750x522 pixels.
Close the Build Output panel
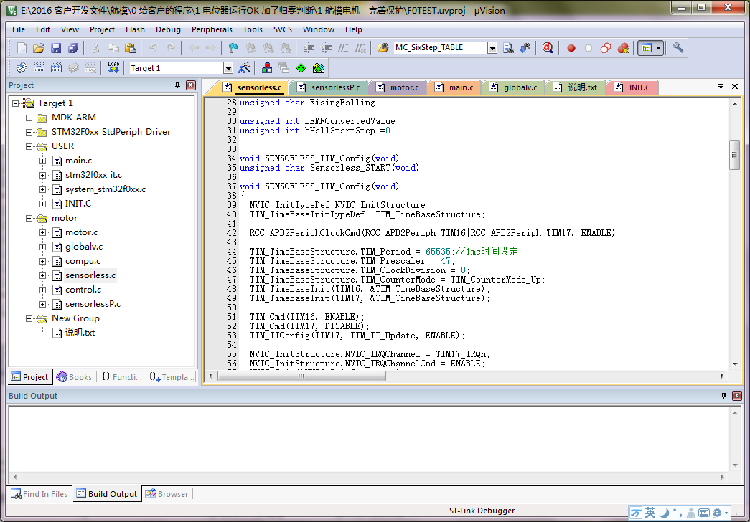(x=737, y=396)
